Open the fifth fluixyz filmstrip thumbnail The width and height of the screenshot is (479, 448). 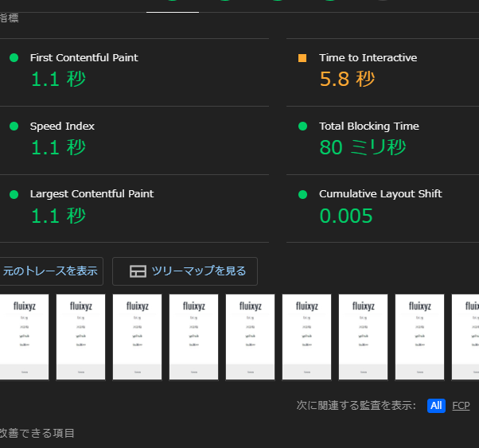(x=250, y=337)
